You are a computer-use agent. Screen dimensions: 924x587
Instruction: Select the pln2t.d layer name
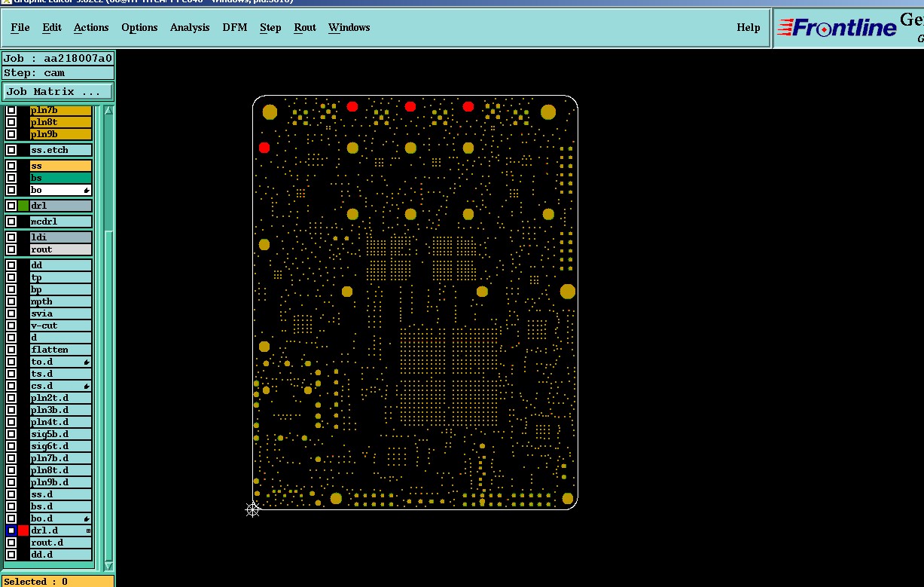click(x=60, y=398)
